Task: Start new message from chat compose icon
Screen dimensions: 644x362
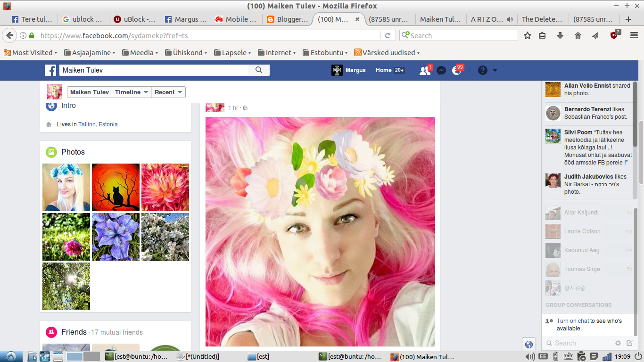Action: tap(629, 343)
